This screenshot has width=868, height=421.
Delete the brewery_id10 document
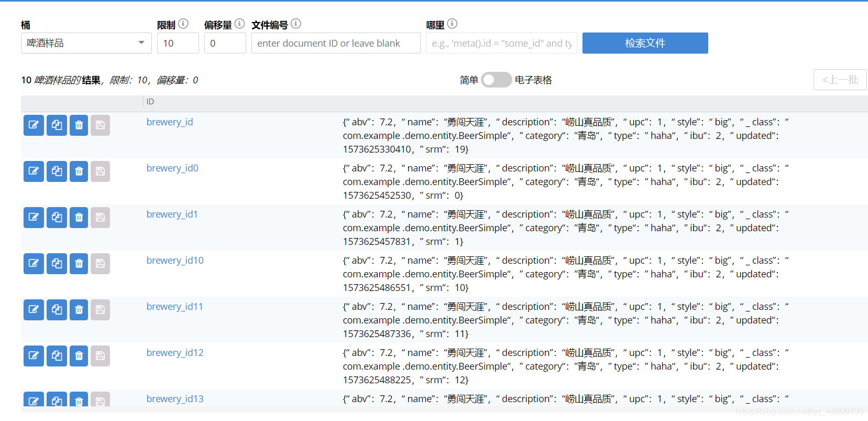(79, 264)
